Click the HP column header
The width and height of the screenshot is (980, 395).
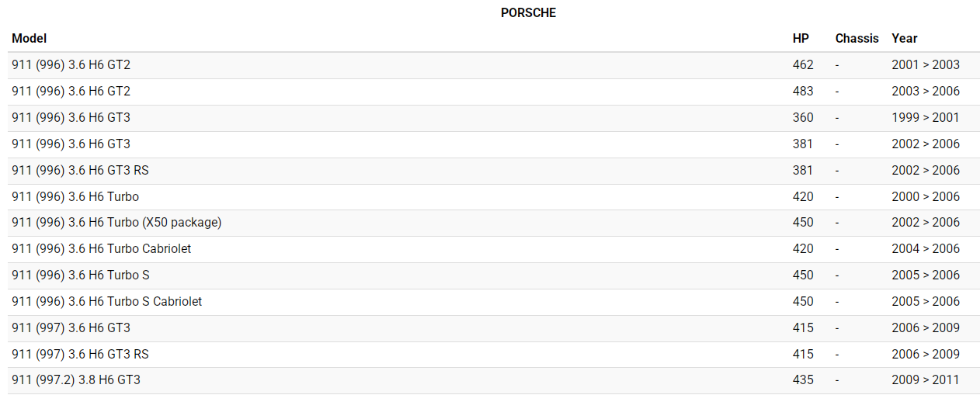click(801, 38)
